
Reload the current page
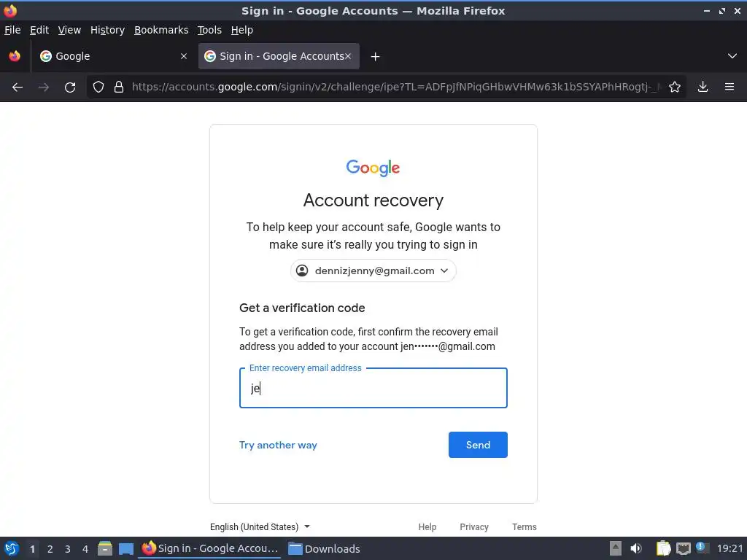70,87
